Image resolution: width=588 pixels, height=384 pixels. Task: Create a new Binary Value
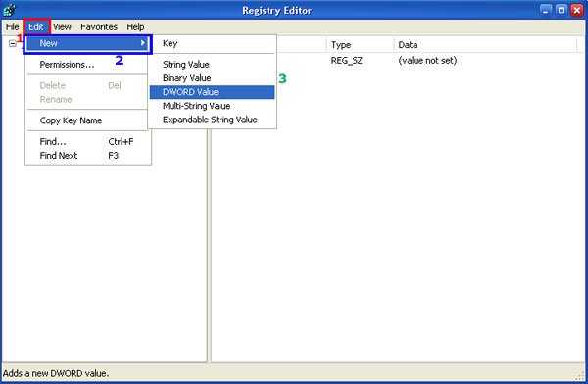pos(212,78)
